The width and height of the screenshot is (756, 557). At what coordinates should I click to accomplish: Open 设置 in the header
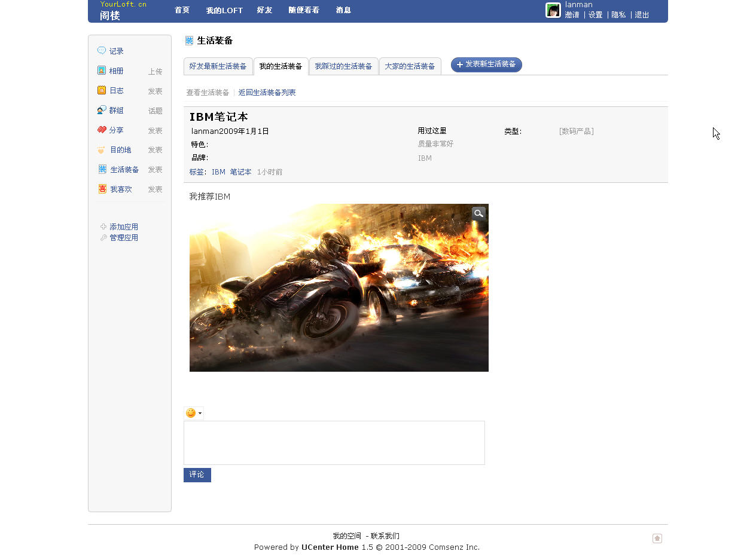click(595, 15)
